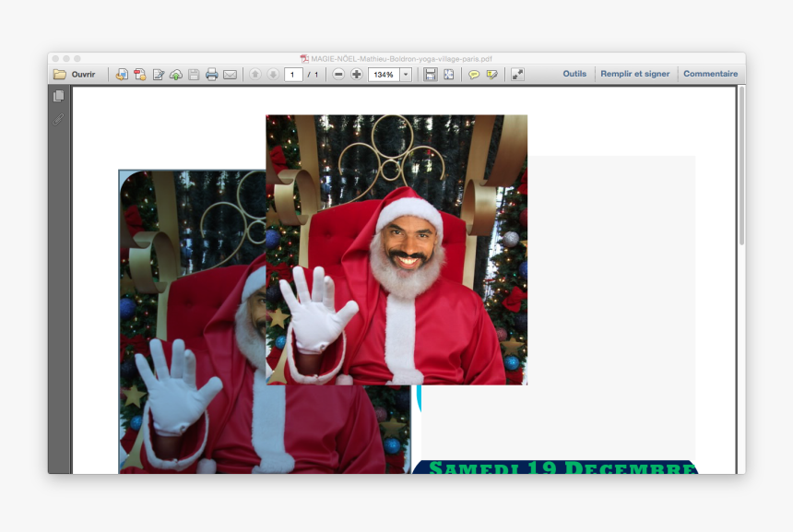Open the sticky note comment icon
This screenshot has height=532, width=793.
tap(473, 74)
